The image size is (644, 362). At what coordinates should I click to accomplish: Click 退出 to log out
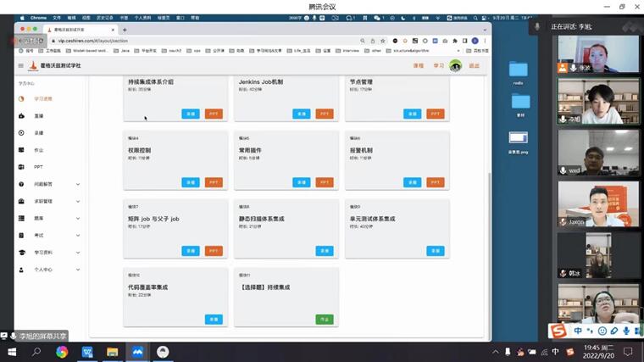pyautogui.click(x=474, y=65)
